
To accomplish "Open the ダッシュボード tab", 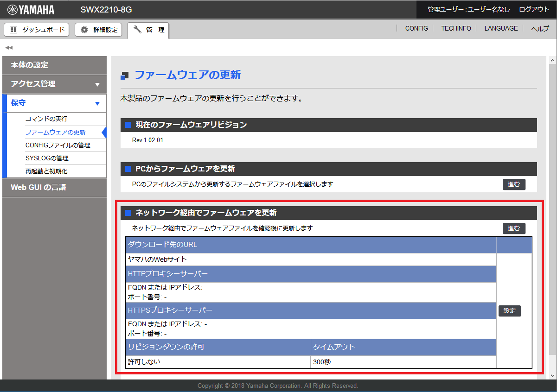I will (x=37, y=30).
